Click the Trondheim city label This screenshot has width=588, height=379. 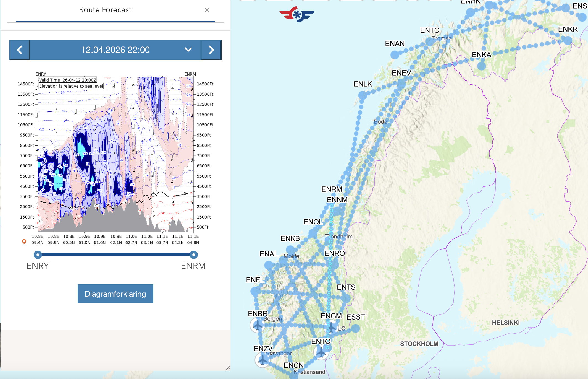(339, 237)
